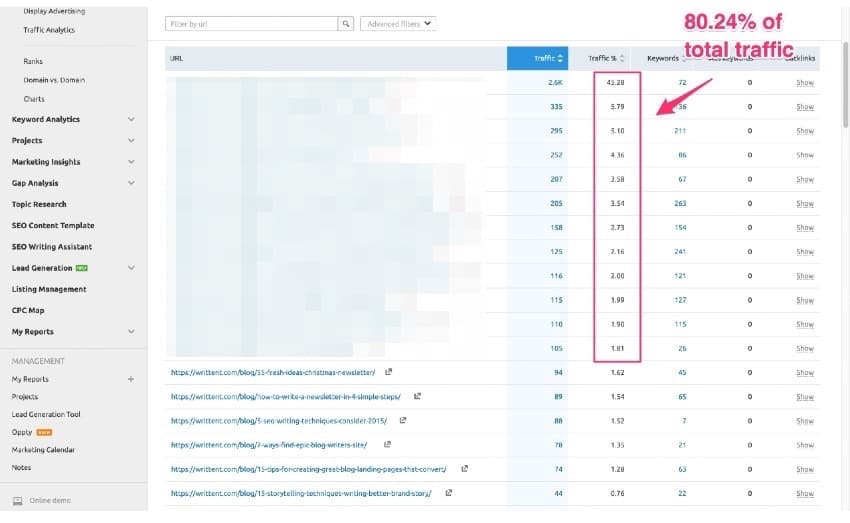Open the 15-storytelling-techniques brand-story URL link
Image resolution: width=850 pixels, height=523 pixels.
click(301, 493)
